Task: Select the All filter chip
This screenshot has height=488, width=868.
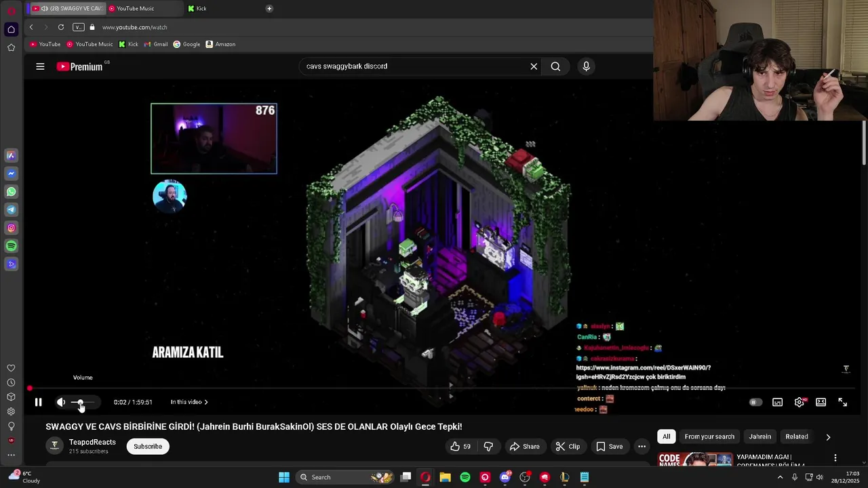Action: (x=667, y=436)
